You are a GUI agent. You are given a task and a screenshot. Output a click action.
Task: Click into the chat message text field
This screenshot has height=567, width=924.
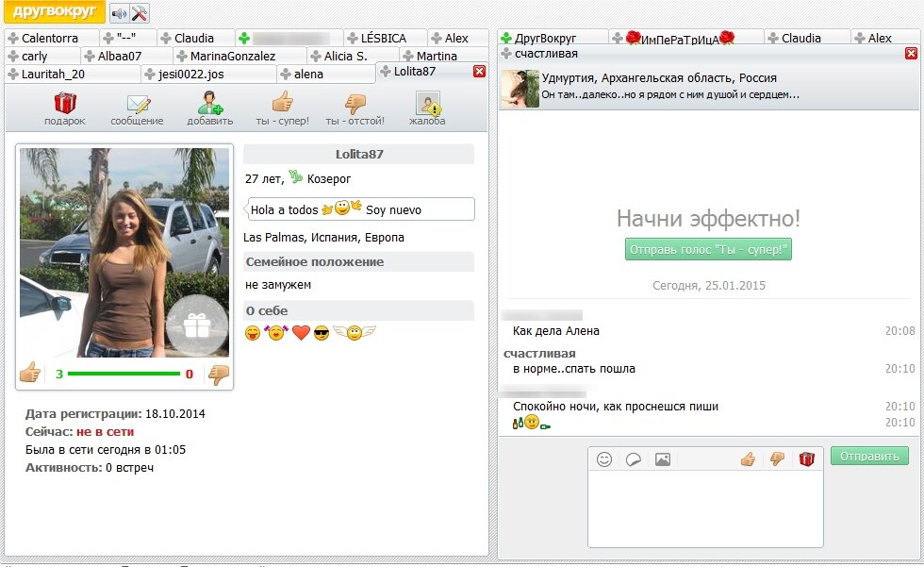pos(704,508)
